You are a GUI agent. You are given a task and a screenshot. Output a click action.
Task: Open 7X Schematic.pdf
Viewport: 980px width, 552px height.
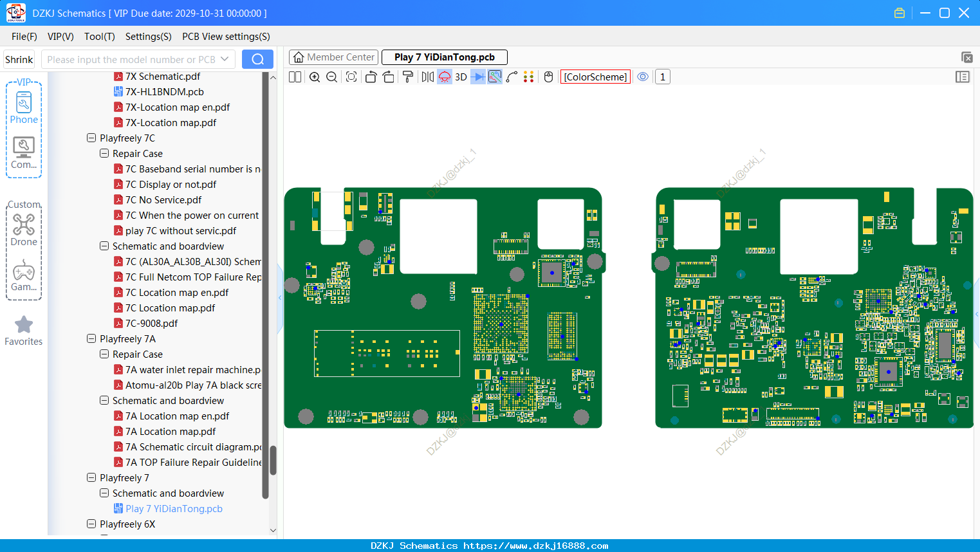point(163,76)
